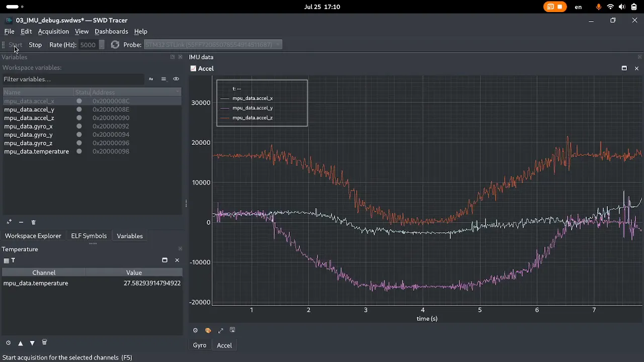The height and width of the screenshot is (362, 644).
Task: Close the Accel plot widget
Action: coord(636,68)
